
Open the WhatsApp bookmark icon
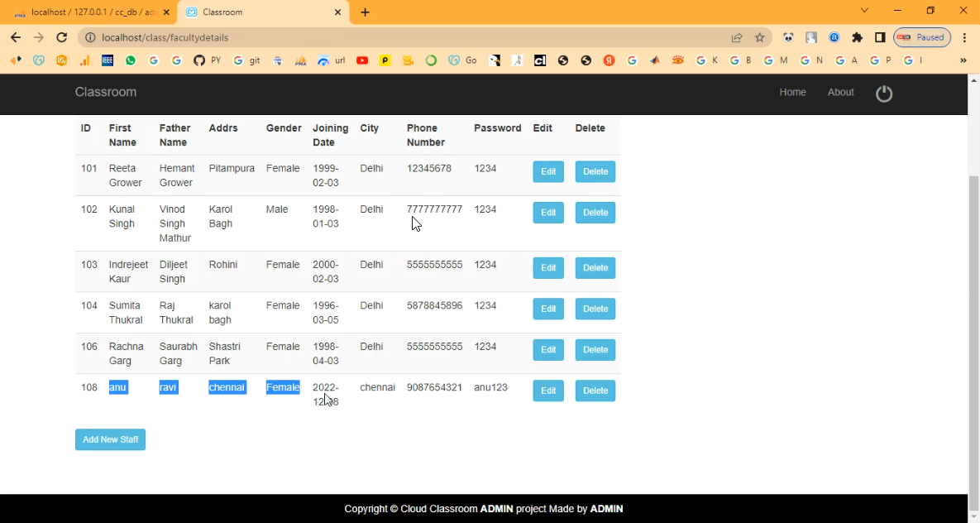click(131, 60)
